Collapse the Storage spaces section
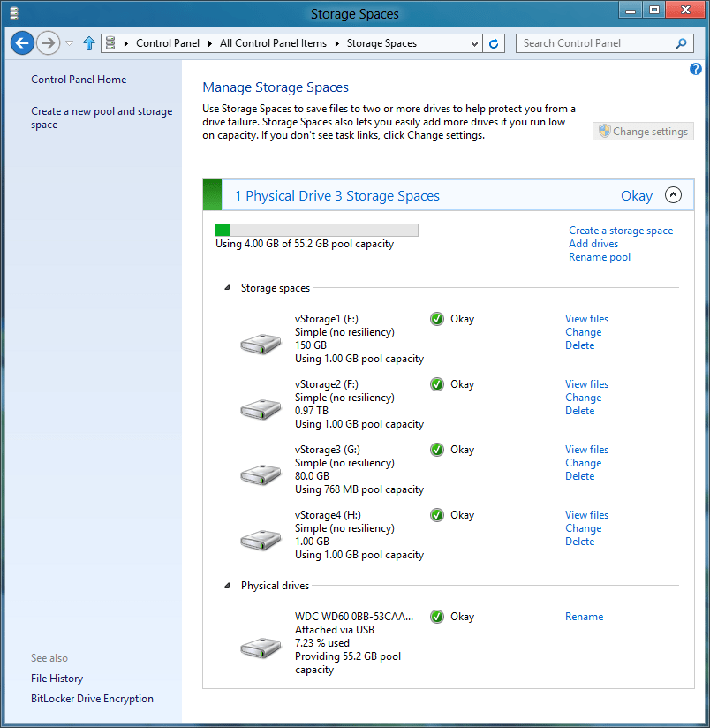This screenshot has height=728, width=710. pos(225,287)
